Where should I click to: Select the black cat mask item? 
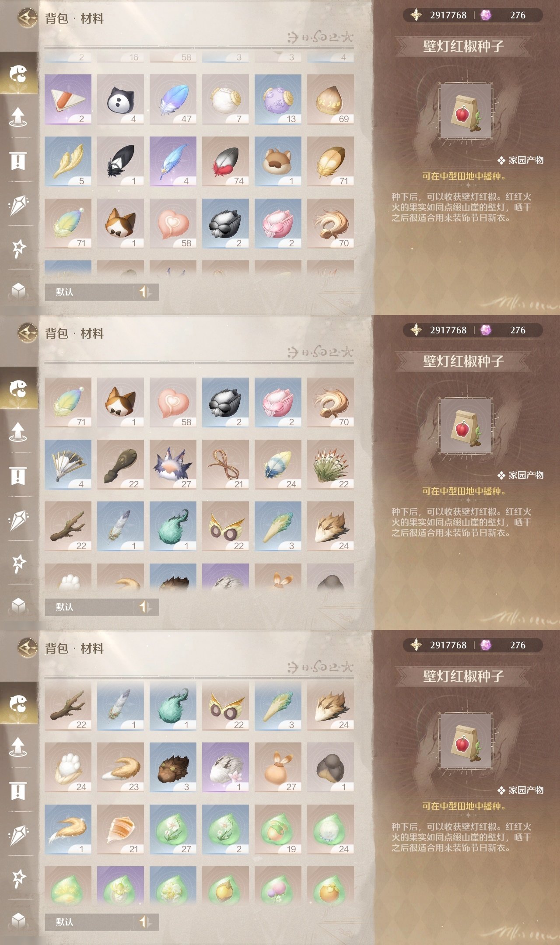(x=120, y=99)
